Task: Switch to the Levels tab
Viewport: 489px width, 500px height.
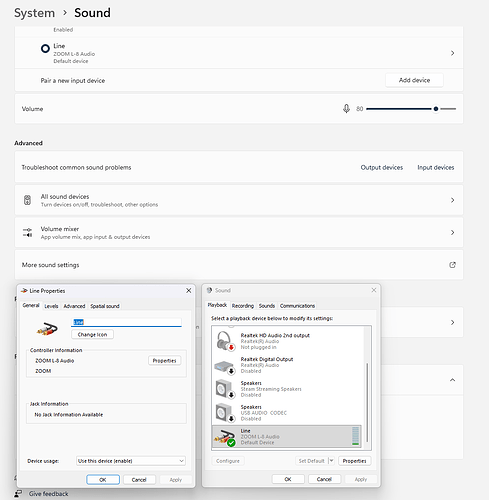Action: click(x=51, y=306)
